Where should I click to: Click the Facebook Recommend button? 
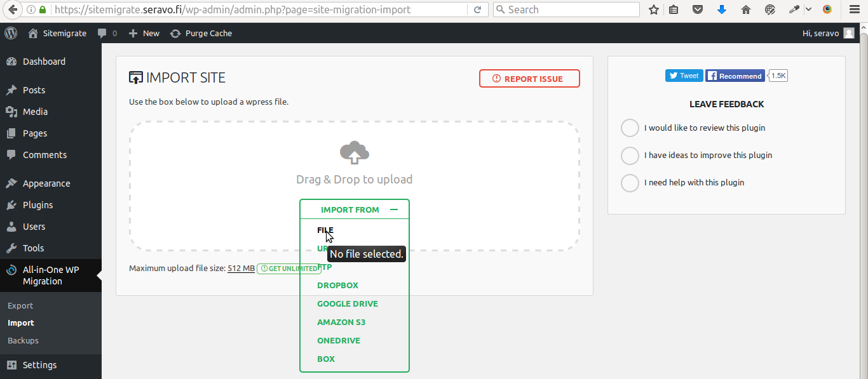click(735, 76)
